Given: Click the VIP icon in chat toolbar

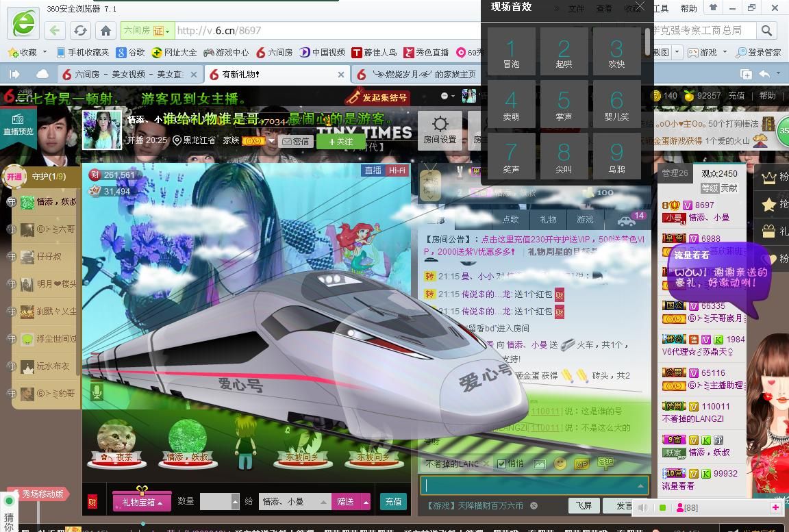Looking at the screenshot, I should pos(581,464).
